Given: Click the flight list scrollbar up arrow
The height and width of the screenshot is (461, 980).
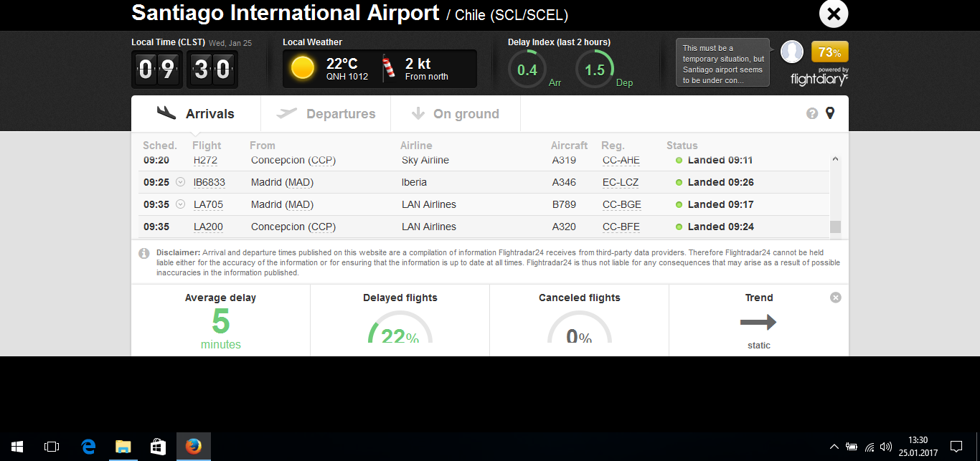Looking at the screenshot, I should tap(835, 158).
